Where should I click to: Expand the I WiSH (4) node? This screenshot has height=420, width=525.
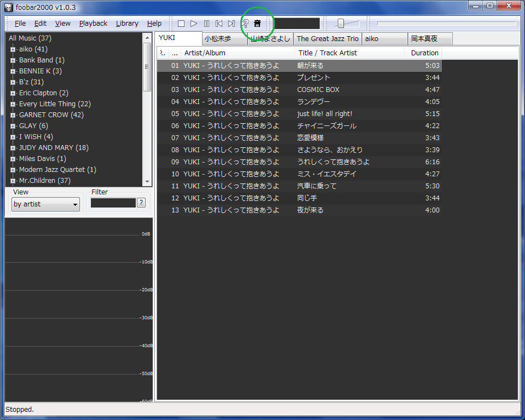[13, 137]
